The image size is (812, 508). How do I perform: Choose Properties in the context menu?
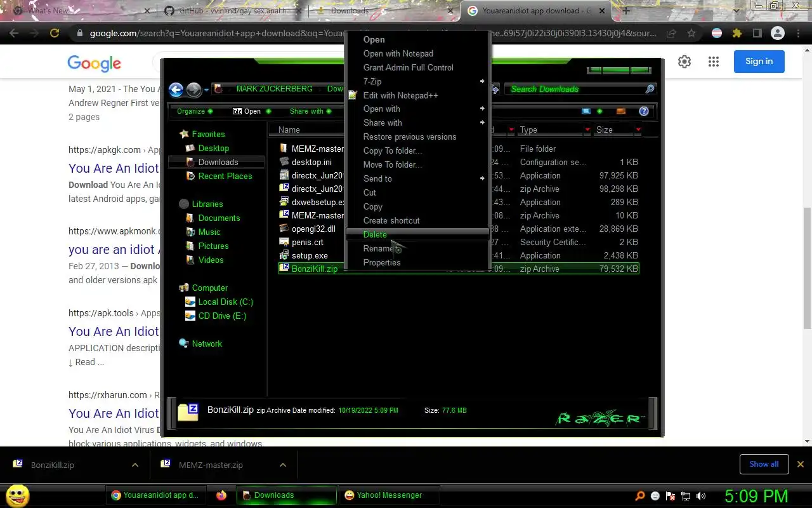point(418,262)
